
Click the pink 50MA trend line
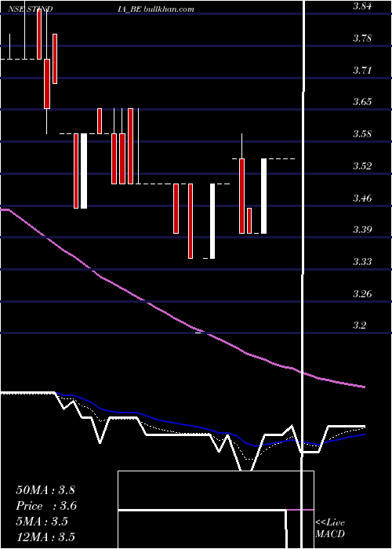pyautogui.click(x=182, y=323)
